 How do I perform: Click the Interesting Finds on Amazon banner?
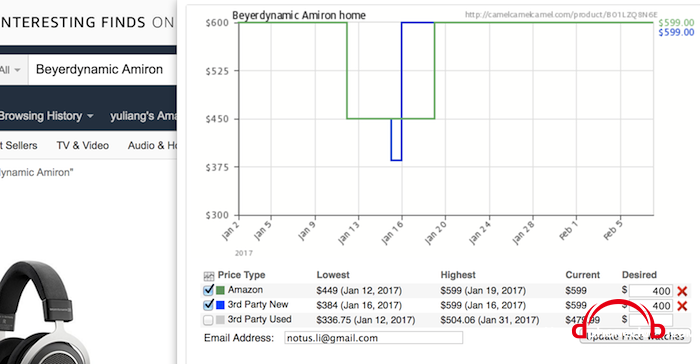(87, 22)
